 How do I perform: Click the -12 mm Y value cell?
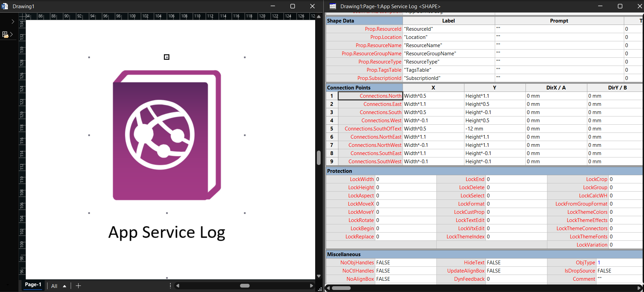[x=495, y=129]
